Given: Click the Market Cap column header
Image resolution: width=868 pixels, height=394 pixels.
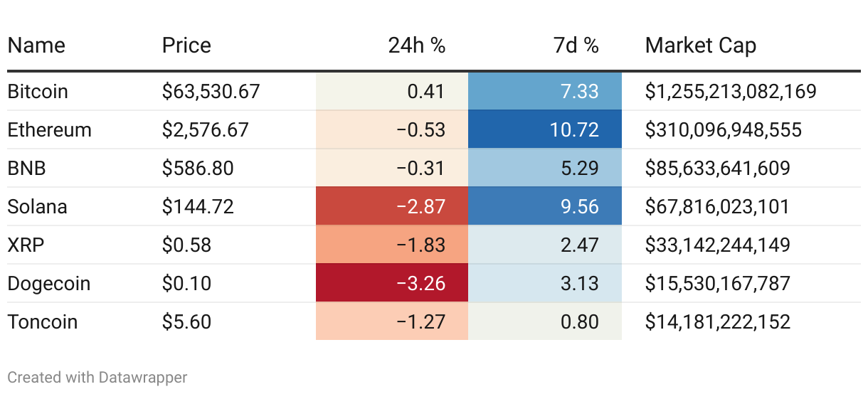Looking at the screenshot, I should 700,46.
